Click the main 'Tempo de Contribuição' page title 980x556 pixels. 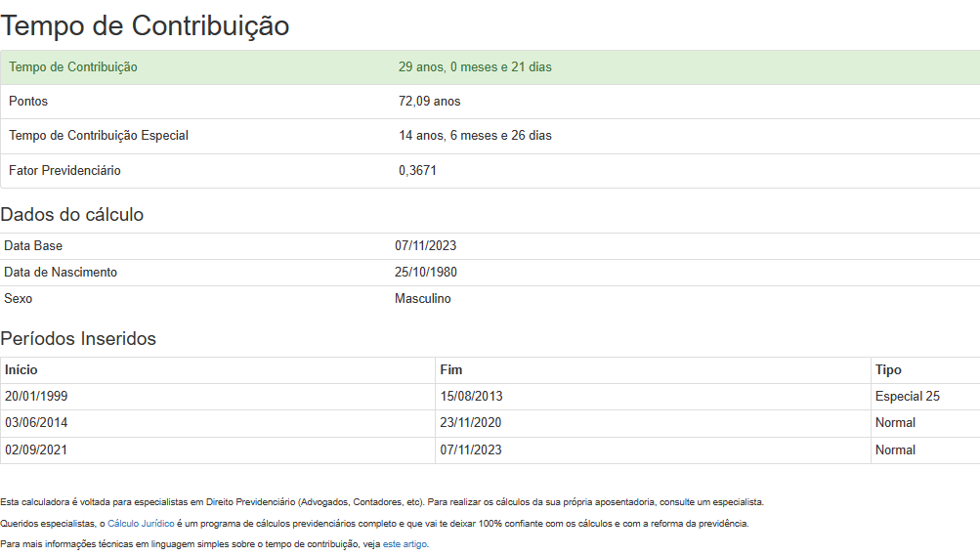[x=145, y=26]
